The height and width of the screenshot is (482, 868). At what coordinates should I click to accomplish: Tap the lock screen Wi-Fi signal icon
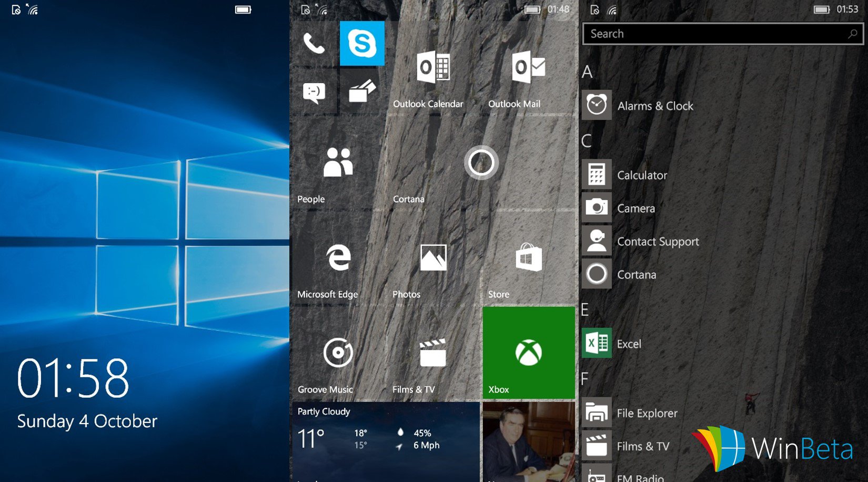click(32, 9)
